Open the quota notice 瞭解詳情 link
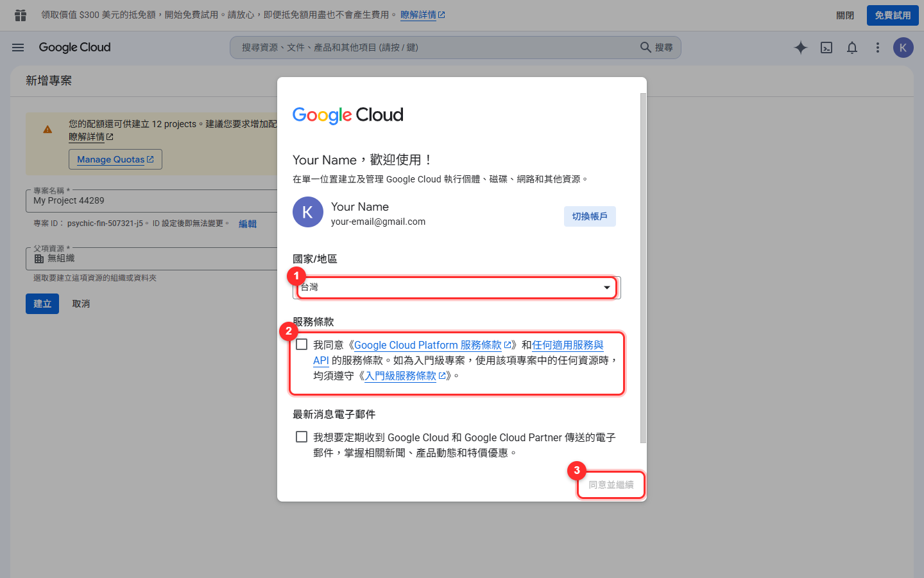The width and height of the screenshot is (924, 578). (x=91, y=137)
